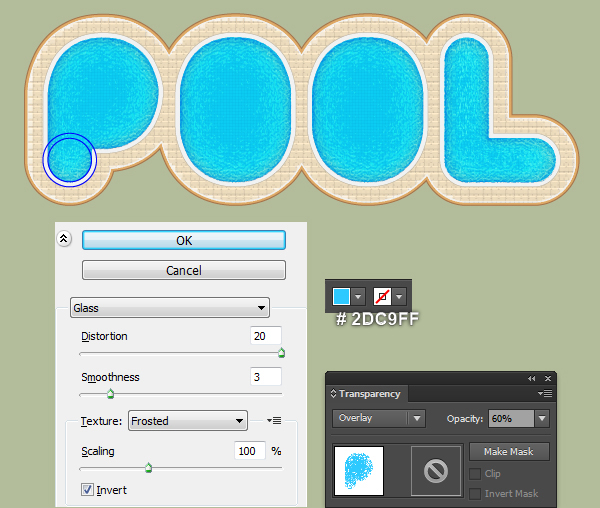Cycle Transparency panel display options arrows
The width and height of the screenshot is (600, 508).
[x=333, y=393]
